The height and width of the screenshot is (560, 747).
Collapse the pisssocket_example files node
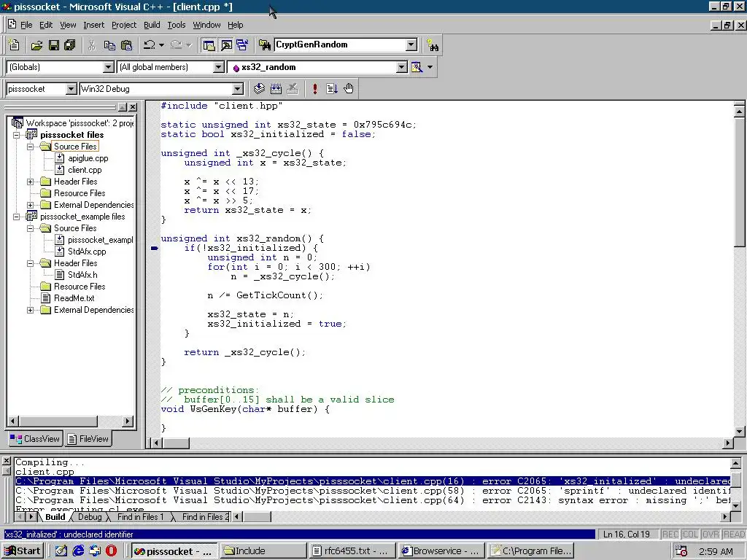[17, 217]
